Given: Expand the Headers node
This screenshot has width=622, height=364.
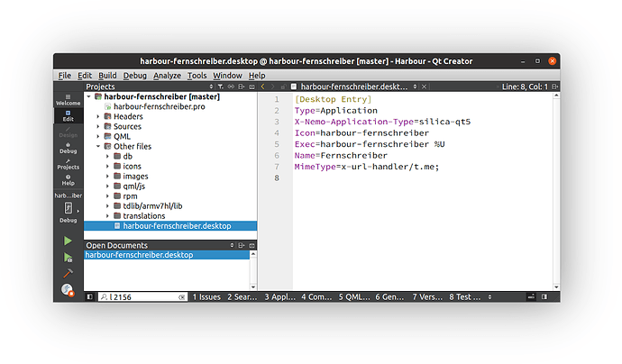Looking at the screenshot, I should (98, 116).
